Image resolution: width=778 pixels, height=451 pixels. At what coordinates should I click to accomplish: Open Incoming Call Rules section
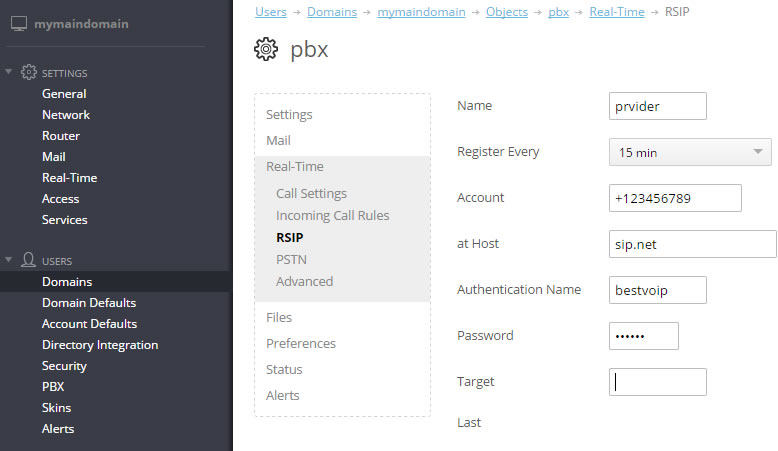point(332,215)
